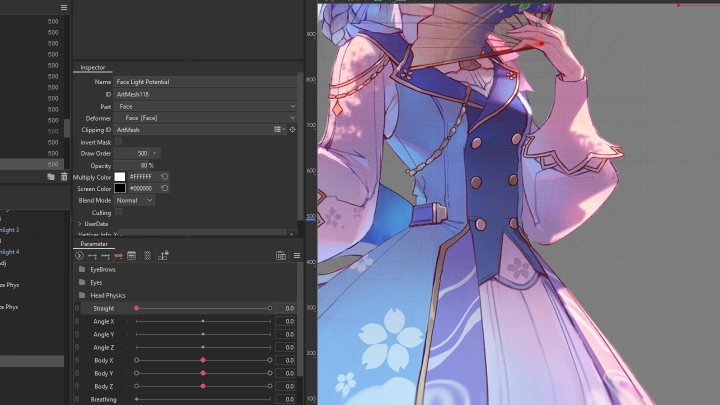Screen dimensions: 720x405
Task: Select the 'nlight 4' item in left list
Action: 10,252
